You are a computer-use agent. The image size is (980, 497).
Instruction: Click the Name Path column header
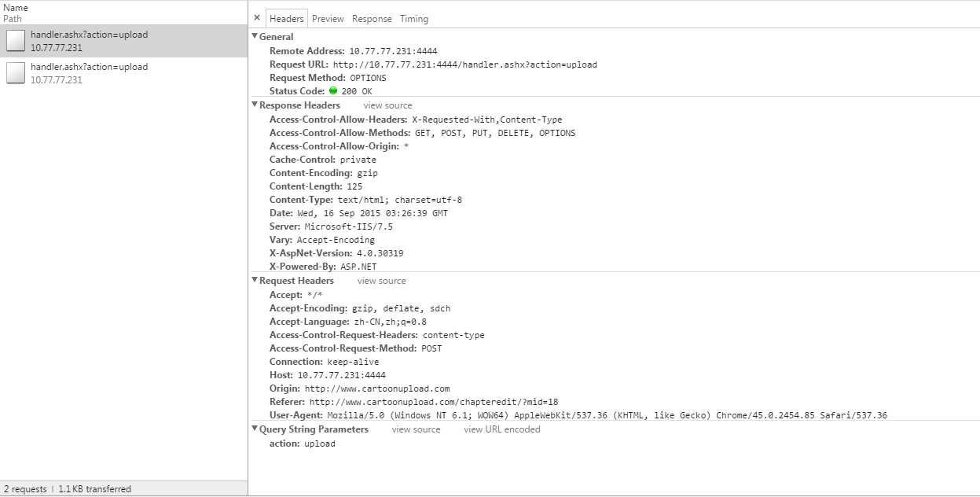click(16, 13)
